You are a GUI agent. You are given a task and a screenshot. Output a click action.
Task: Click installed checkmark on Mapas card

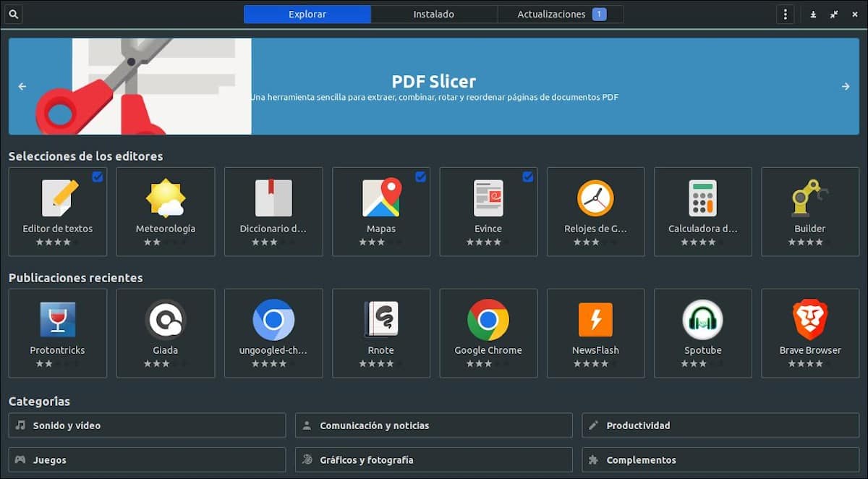(421, 177)
